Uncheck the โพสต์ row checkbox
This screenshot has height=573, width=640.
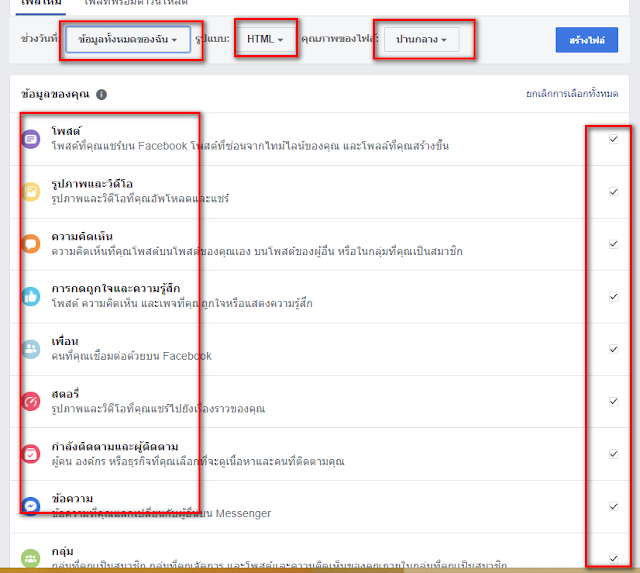coord(613,139)
